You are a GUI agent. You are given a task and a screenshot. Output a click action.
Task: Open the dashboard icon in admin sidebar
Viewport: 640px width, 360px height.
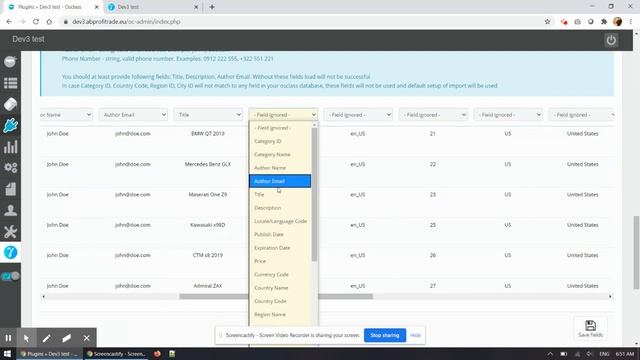(x=10, y=62)
